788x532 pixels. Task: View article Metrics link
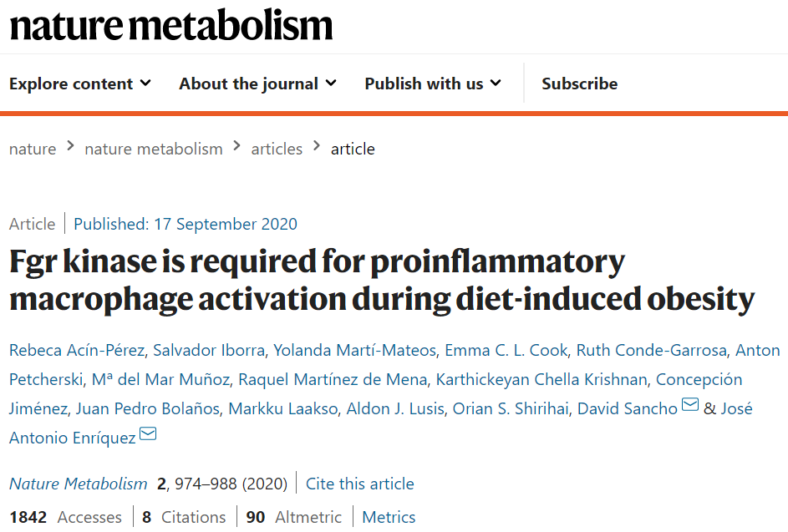[389, 517]
